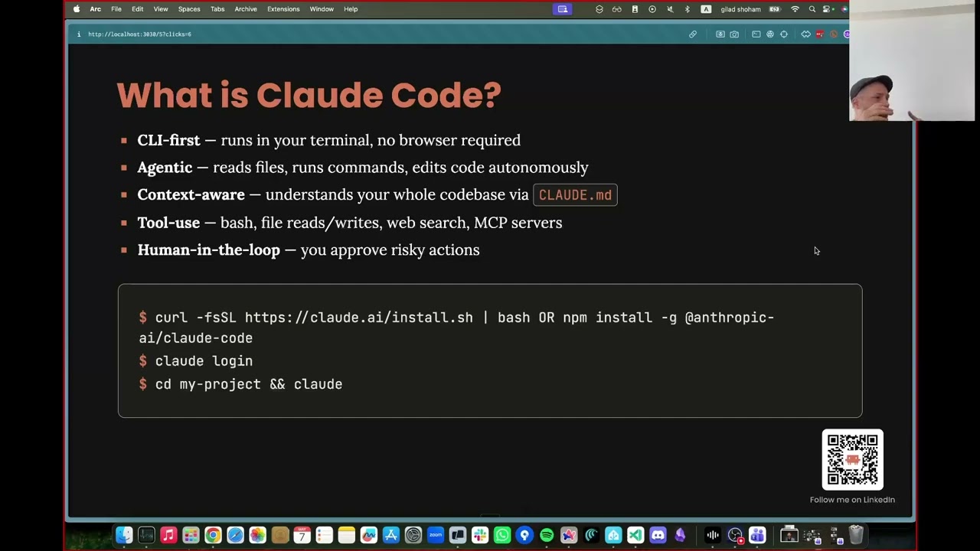980x551 pixels.
Task: Click the keyboard input source 'A' icon
Action: click(706, 9)
